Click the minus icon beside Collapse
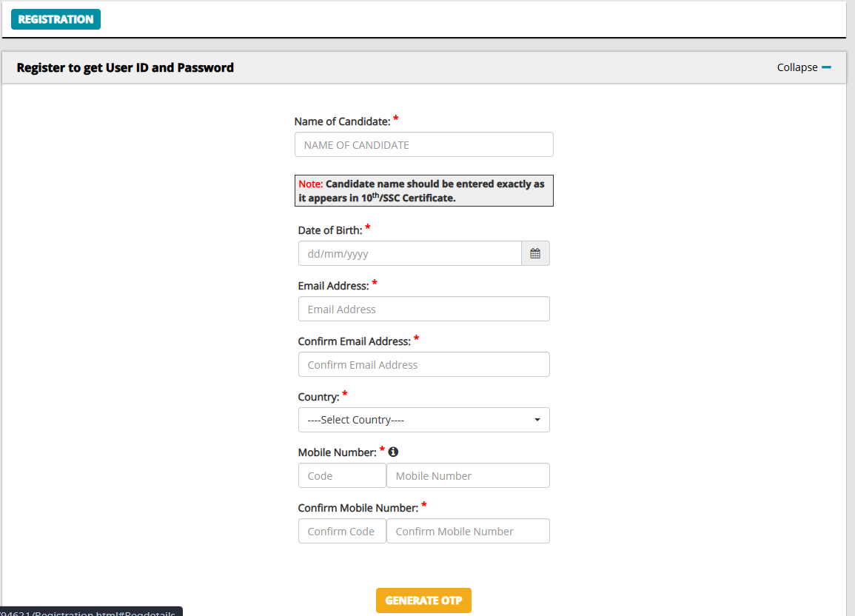The image size is (855, 616). (x=826, y=67)
